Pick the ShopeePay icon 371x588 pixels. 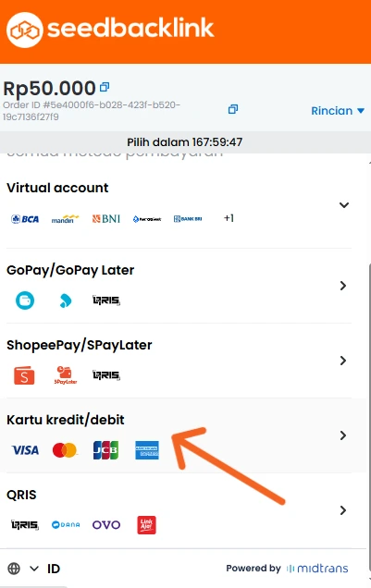coord(24,375)
